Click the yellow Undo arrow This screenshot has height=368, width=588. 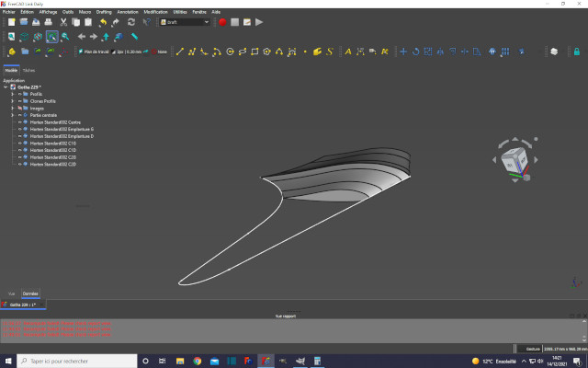(103, 22)
